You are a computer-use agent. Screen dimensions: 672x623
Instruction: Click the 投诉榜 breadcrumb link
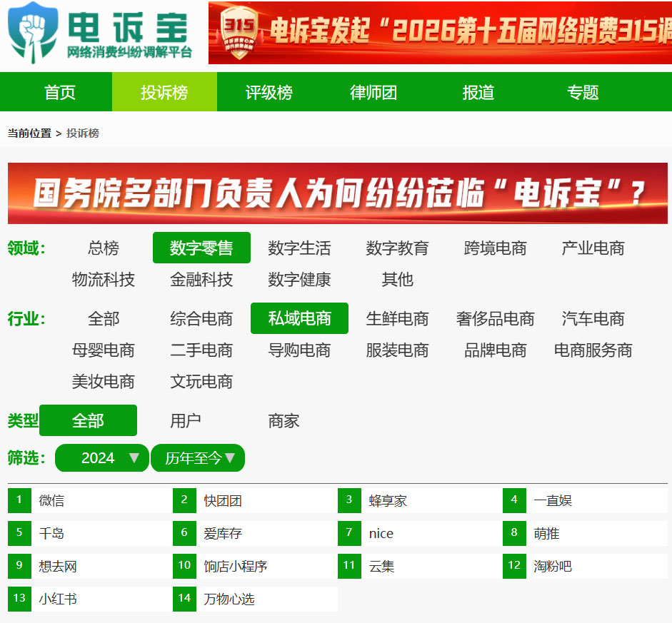click(x=83, y=133)
